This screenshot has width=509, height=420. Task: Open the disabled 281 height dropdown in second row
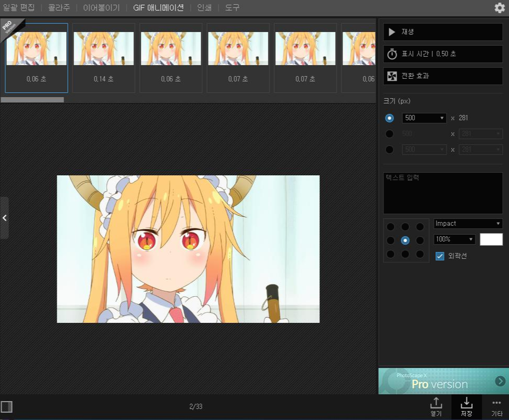[481, 134]
